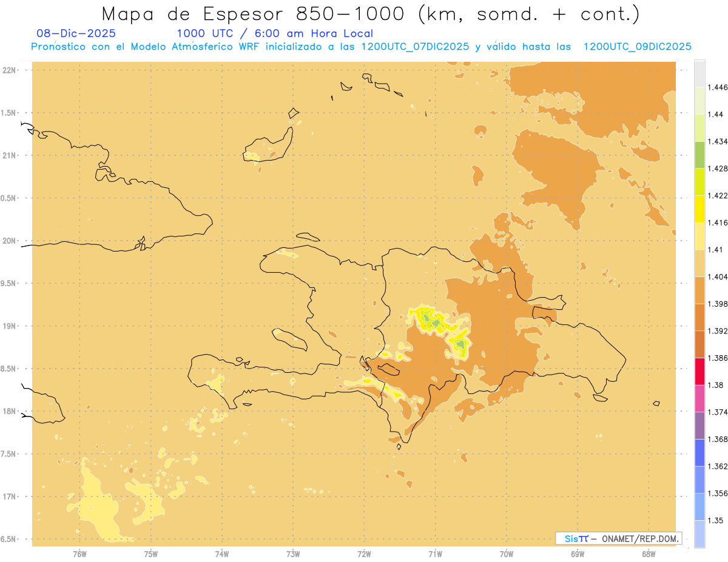This screenshot has height=562, width=728.
Task: Click the colorbar value '1.44'
Action: pyautogui.click(x=715, y=115)
